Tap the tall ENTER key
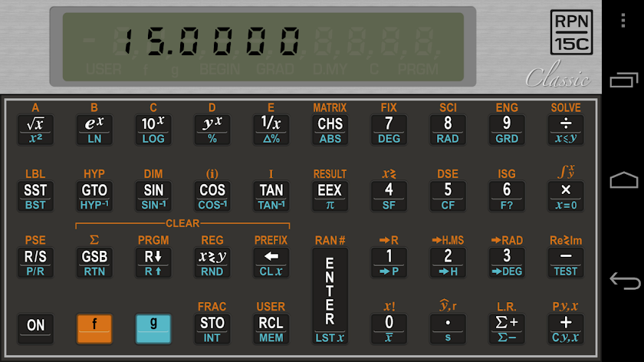Viewport: 644px width, 362px height. (x=330, y=296)
